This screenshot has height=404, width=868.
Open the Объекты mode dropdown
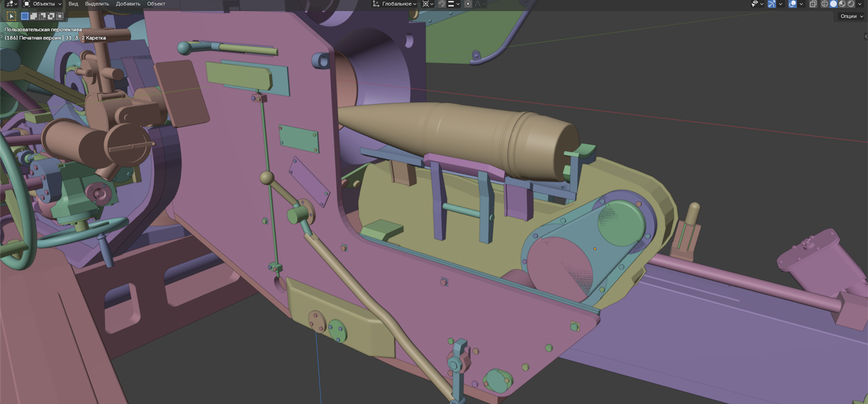(x=42, y=4)
